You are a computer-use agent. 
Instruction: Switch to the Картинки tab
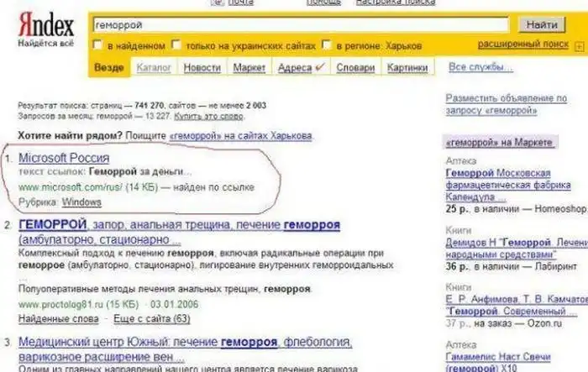tap(407, 67)
